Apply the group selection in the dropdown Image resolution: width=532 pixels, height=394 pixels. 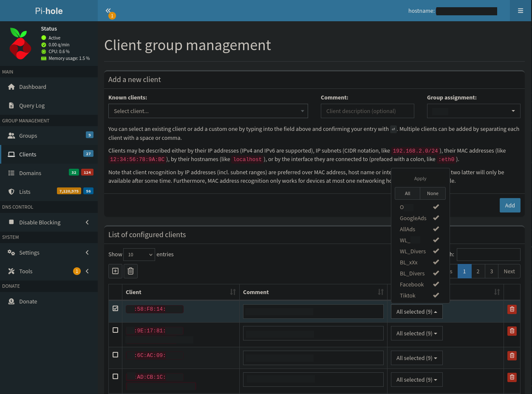pos(420,179)
